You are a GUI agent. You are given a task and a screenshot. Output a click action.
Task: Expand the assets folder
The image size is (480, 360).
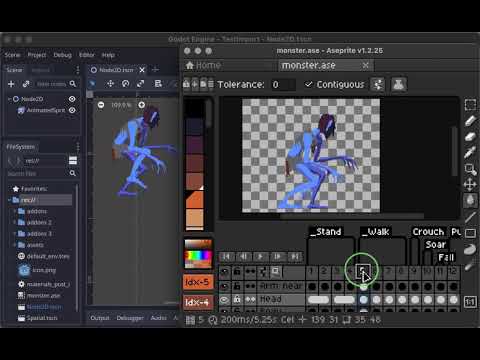point(15,245)
